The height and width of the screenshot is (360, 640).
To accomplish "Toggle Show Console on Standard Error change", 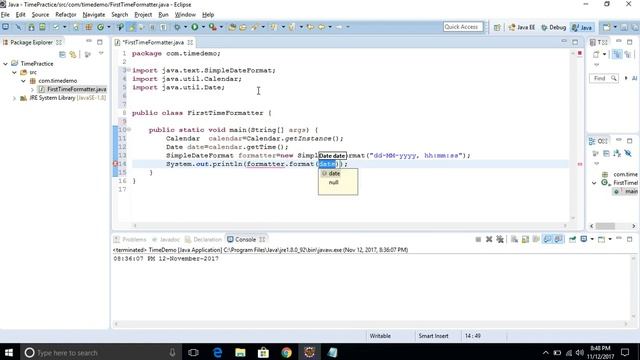I will click(x=558, y=239).
